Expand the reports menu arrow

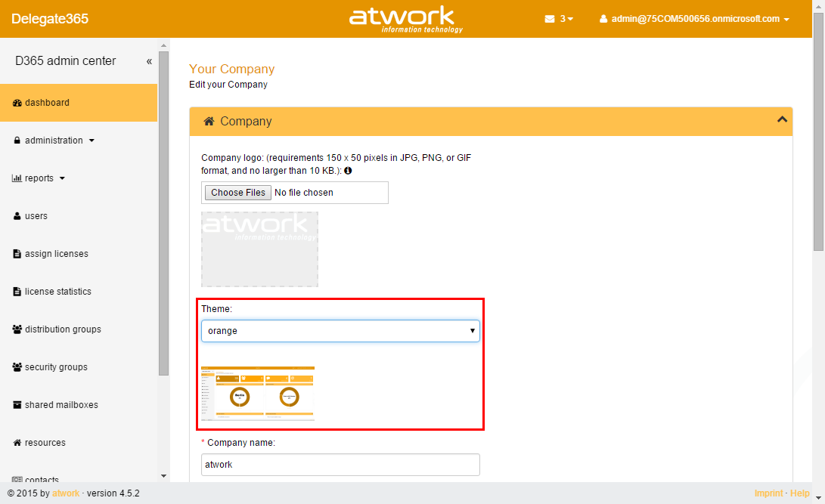tap(62, 178)
